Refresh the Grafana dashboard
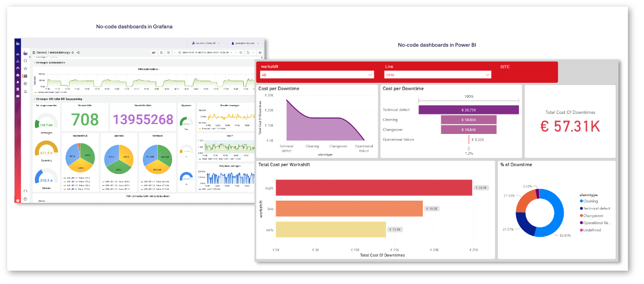Viewport: 644px width, 284px height. [248, 53]
